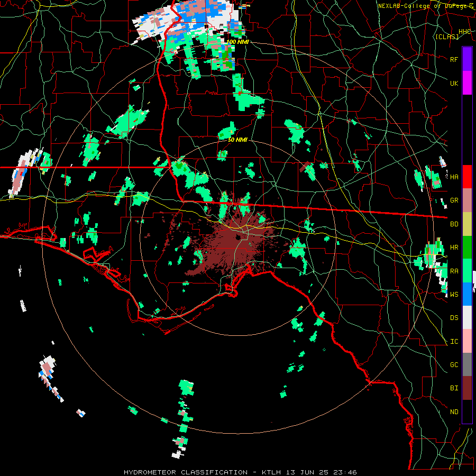The image size is (476, 476).
Task: Click the 50 NMI range ring label
Action: [237, 140]
